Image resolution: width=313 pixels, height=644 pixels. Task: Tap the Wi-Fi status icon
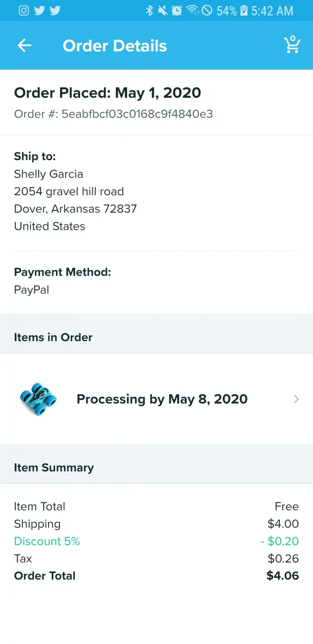coord(193,10)
